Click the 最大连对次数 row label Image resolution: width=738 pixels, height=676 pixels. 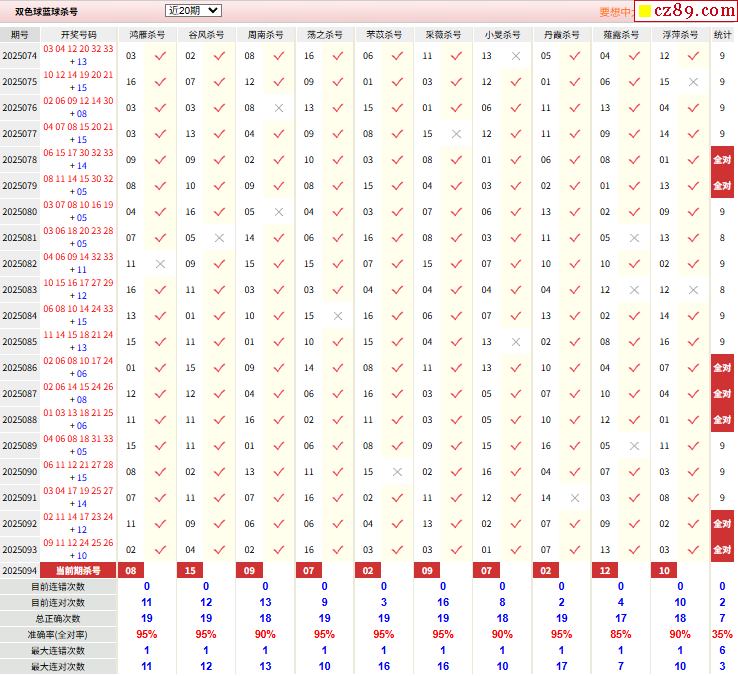pos(58,667)
